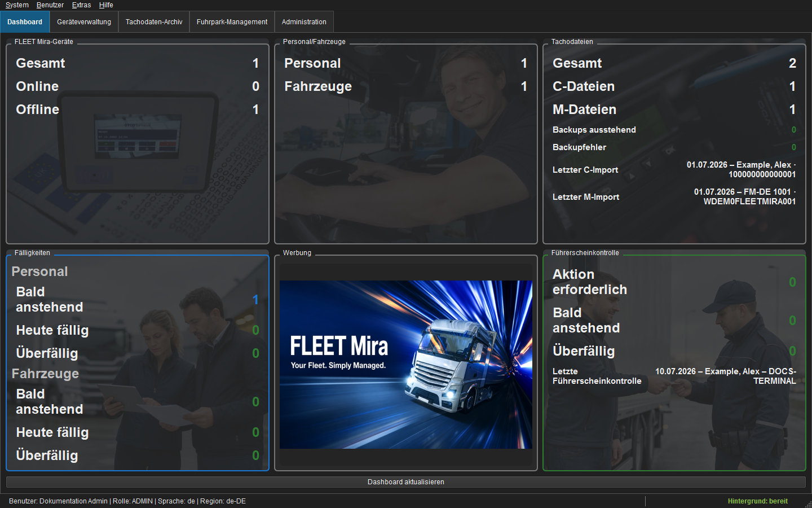Click the Dashboard aktualisieren button
Viewport: 812px width, 508px height.
coord(406,482)
